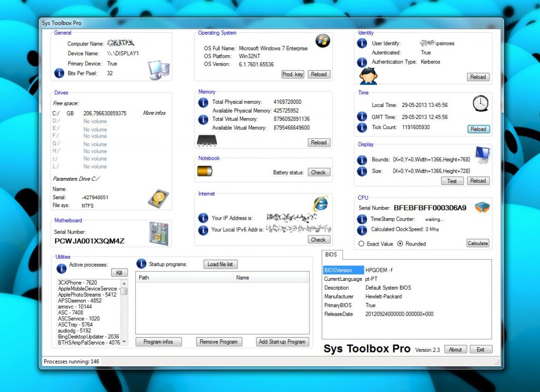This screenshot has height=392, width=540.
Task: Click info icon next to Total Physical memory
Action: click(x=203, y=102)
